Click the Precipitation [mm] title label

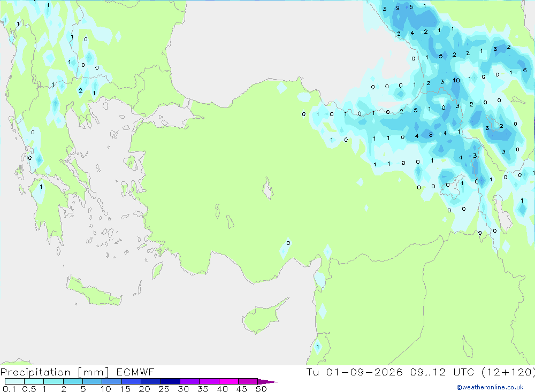point(55,372)
